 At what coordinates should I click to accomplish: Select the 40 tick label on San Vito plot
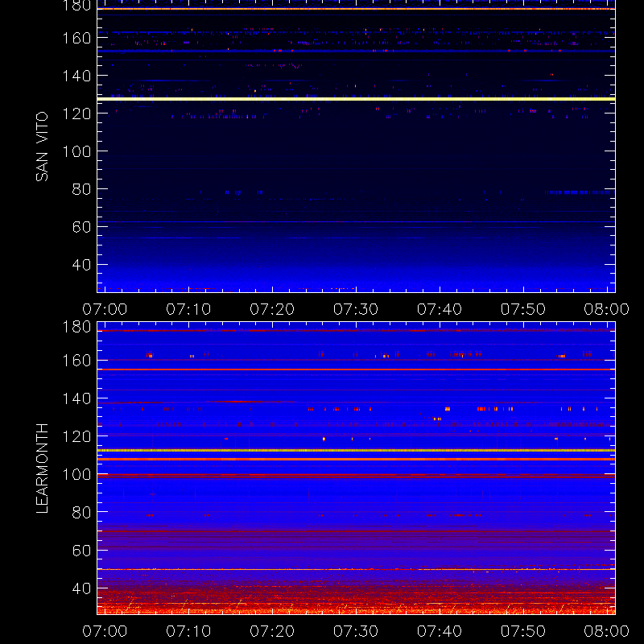(x=81, y=265)
